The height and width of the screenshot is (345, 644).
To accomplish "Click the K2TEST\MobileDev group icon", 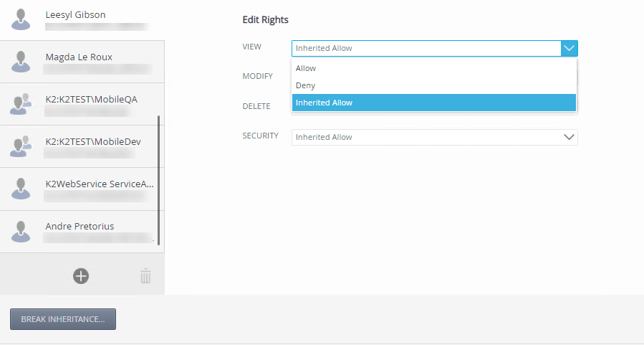I will 21,146.
